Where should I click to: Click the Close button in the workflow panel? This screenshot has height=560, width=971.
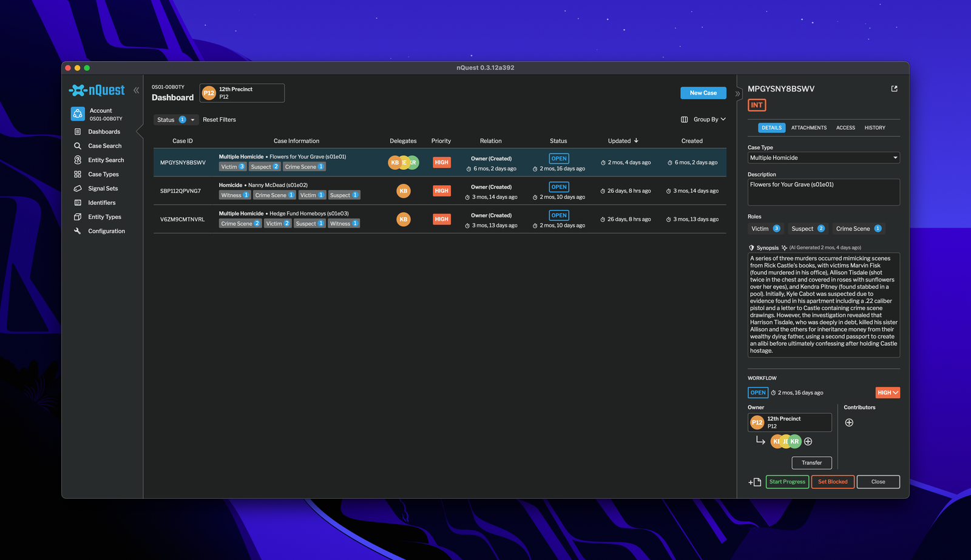tap(878, 482)
